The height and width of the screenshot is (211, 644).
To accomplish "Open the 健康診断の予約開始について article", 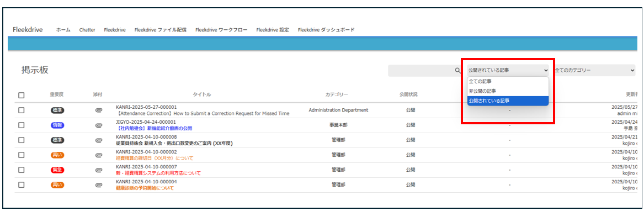I will click(145, 188).
